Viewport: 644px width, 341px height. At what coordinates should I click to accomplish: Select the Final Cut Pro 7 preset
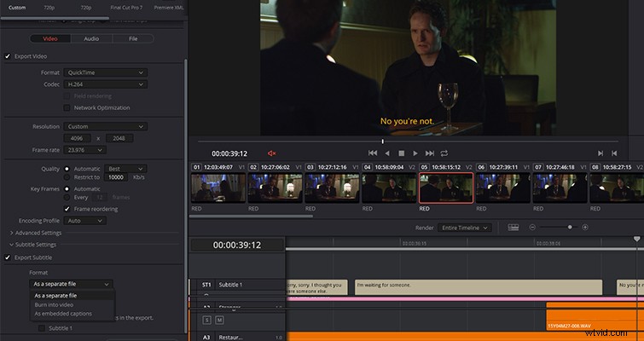(127, 8)
